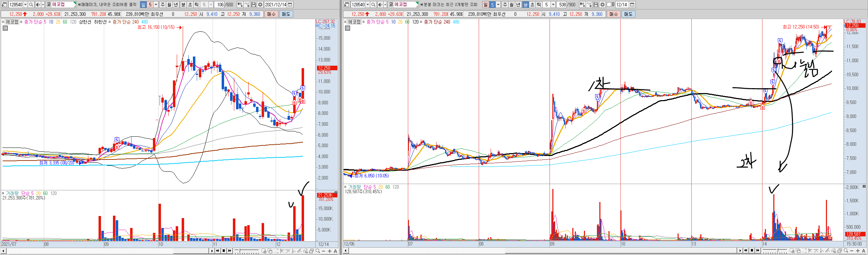
Task: Open the calendar picker beside 12/14 in right chart
Action: (632, 5)
